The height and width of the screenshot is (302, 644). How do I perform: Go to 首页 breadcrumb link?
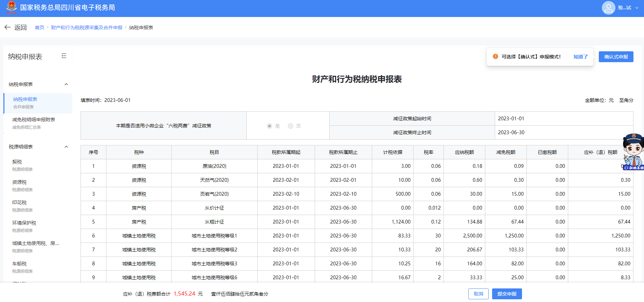pyautogui.click(x=39, y=28)
